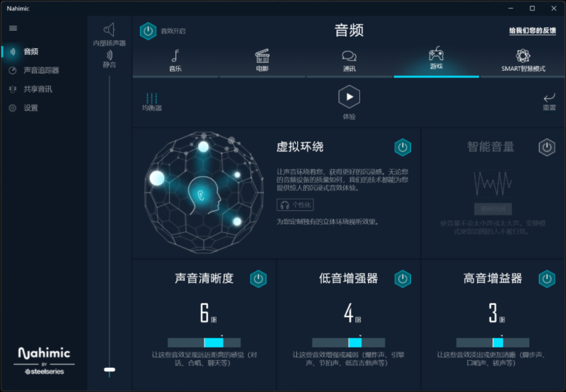The height and width of the screenshot is (392, 566).
Task: Enable 智能音量 power switch
Action: pyautogui.click(x=546, y=147)
